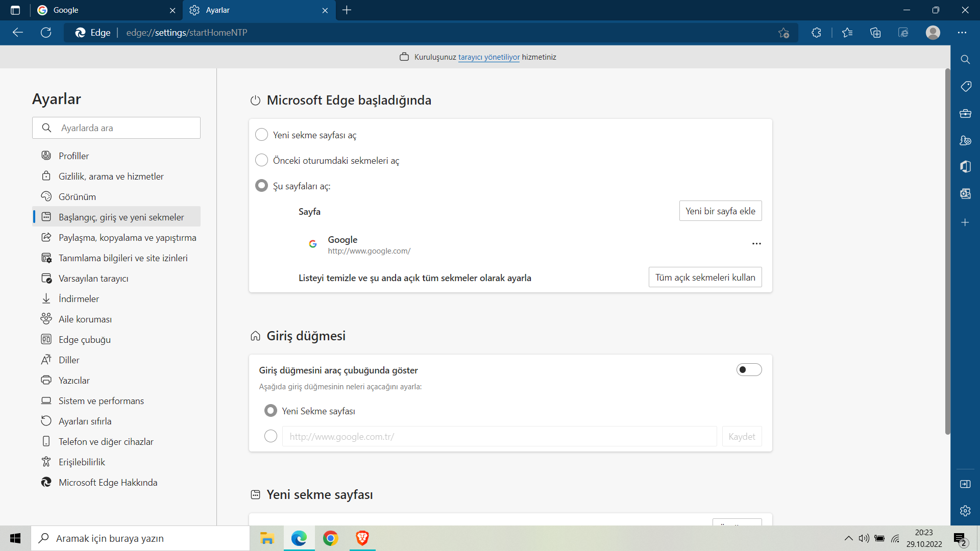Screen dimensions: 980x551
Task: Show hidden system tray icons chevron
Action: click(848, 538)
